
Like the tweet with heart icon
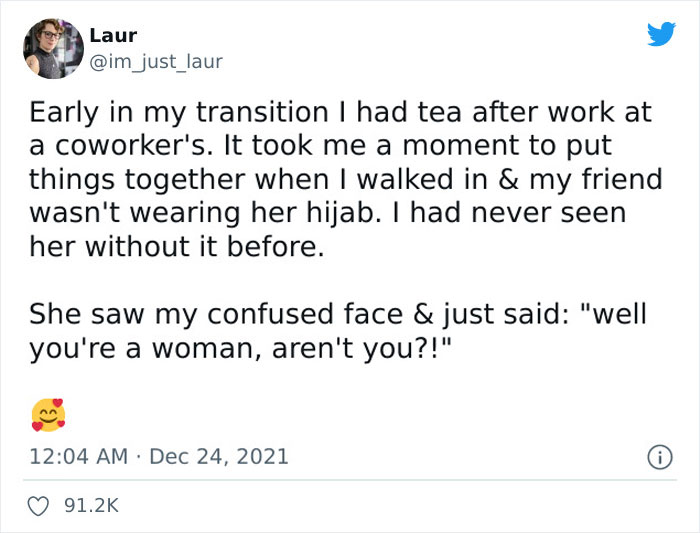point(38,506)
